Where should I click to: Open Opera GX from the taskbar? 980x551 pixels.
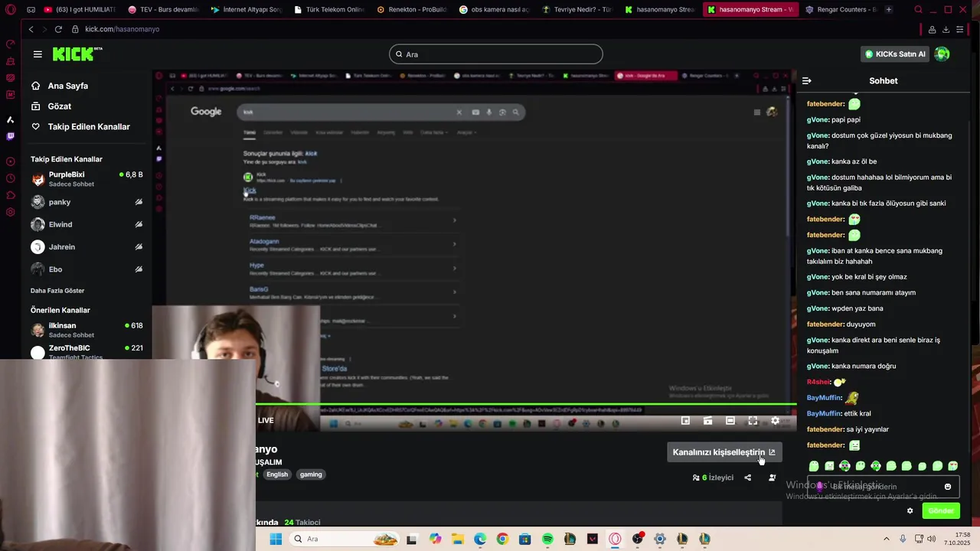pyautogui.click(x=615, y=539)
